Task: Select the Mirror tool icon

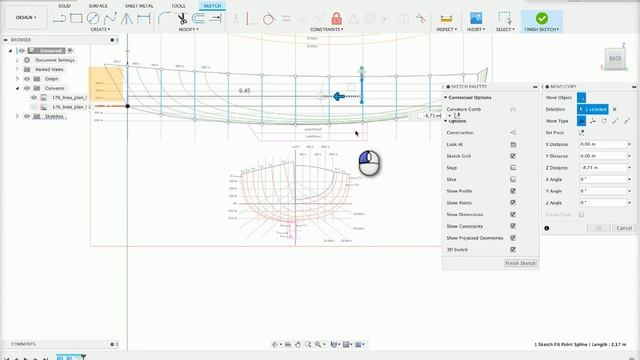Action: tap(127, 18)
